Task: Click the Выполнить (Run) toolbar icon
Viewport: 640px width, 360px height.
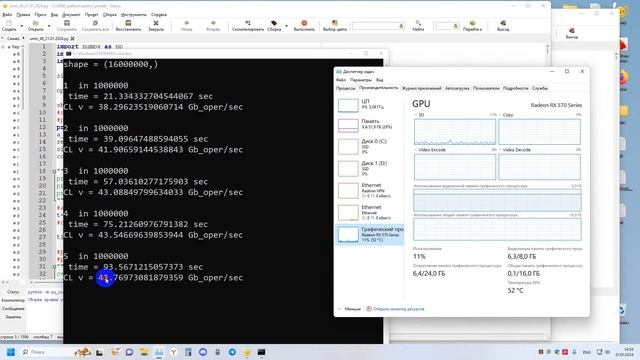Action: (x=304, y=26)
